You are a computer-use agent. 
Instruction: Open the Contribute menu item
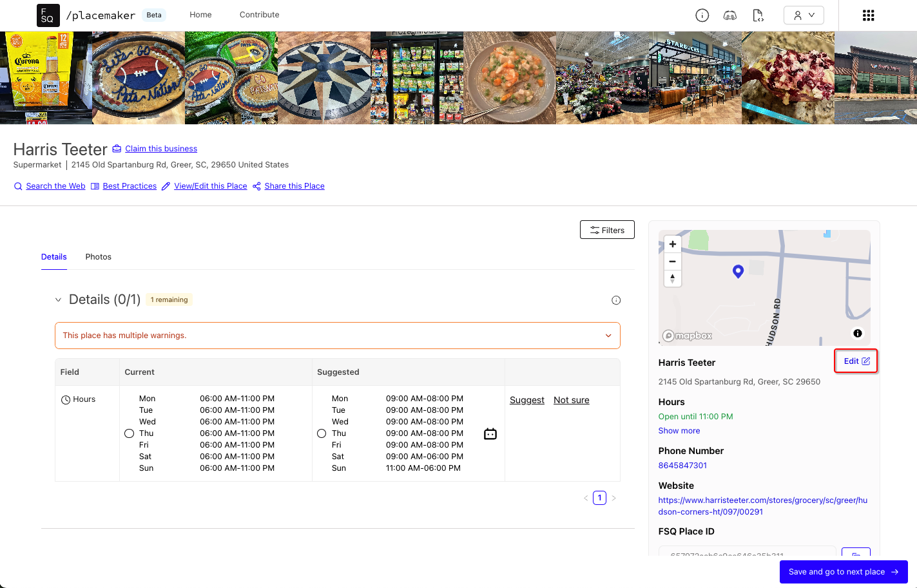tap(260, 15)
